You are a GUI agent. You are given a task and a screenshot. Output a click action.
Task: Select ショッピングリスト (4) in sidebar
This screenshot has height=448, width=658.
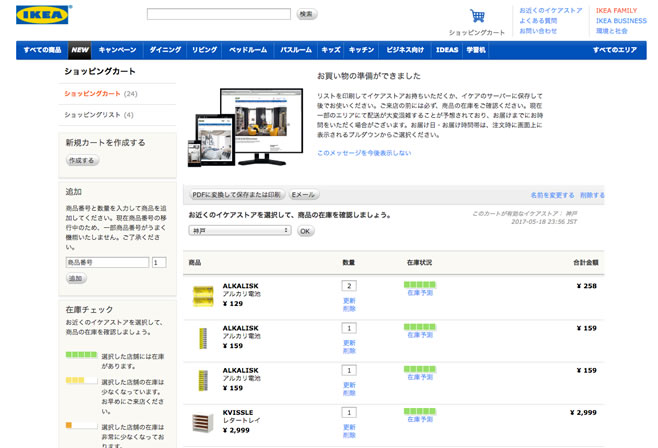point(99,115)
